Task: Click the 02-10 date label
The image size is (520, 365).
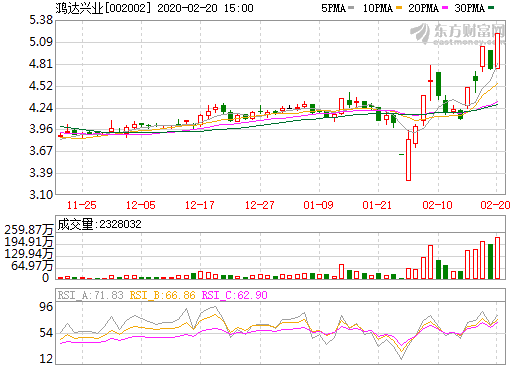Action: [437, 205]
